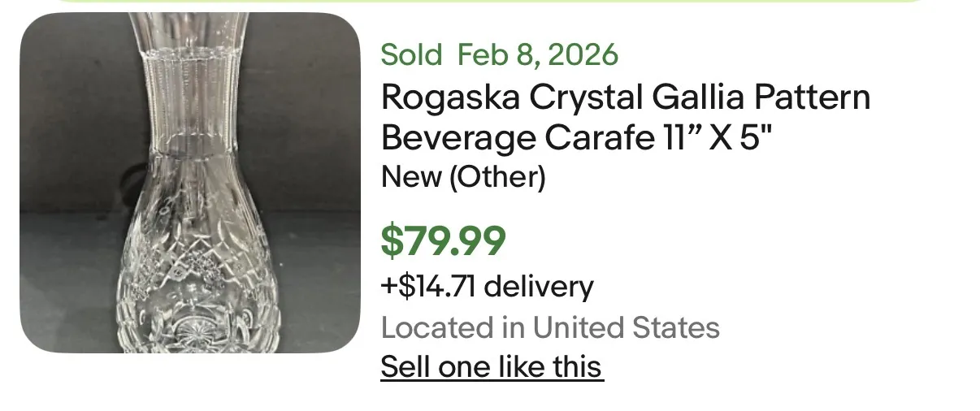Click the word Gallia in the title
Viewport: 980px width, 411px height.
[x=693, y=97]
